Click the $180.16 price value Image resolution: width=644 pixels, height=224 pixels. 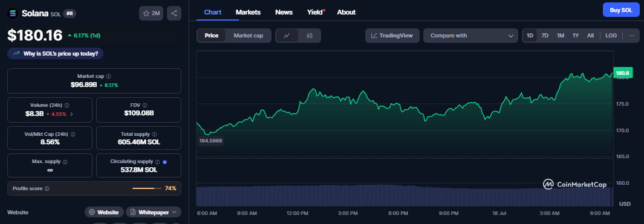[35, 35]
